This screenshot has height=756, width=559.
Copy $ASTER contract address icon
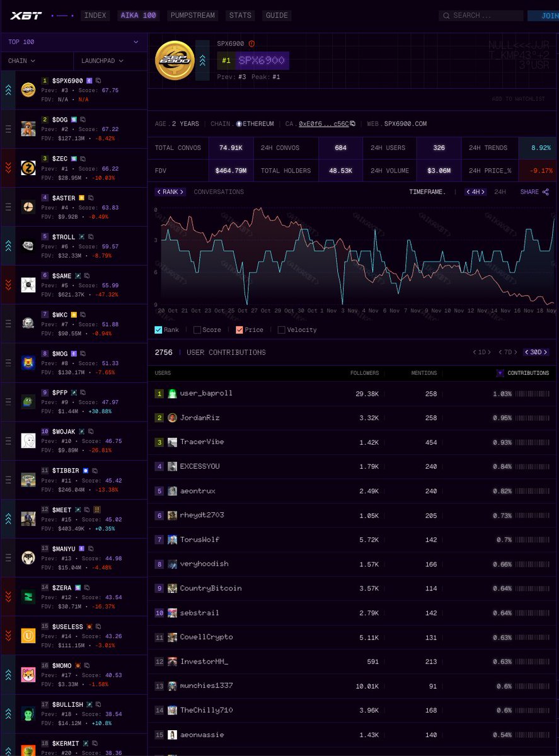pos(91,198)
